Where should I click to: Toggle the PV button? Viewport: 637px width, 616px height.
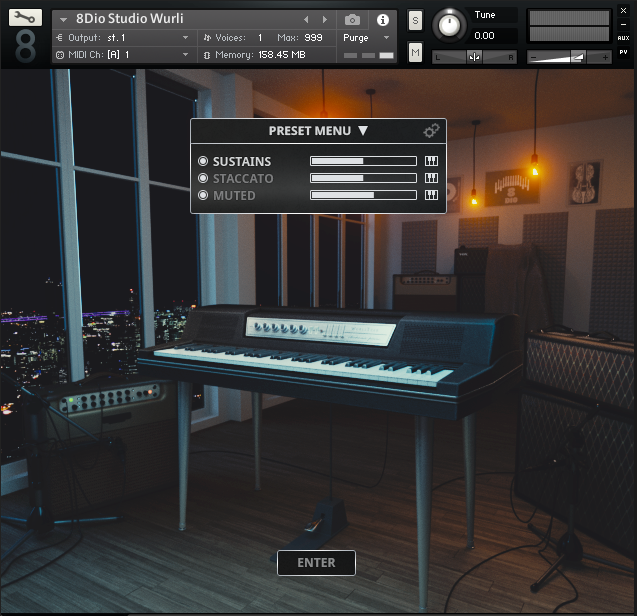623,52
